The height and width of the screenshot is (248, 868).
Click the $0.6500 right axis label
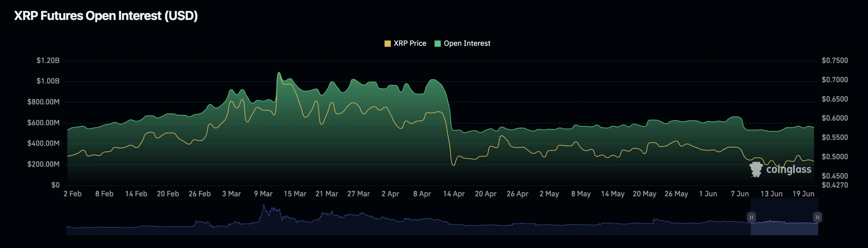coord(835,99)
